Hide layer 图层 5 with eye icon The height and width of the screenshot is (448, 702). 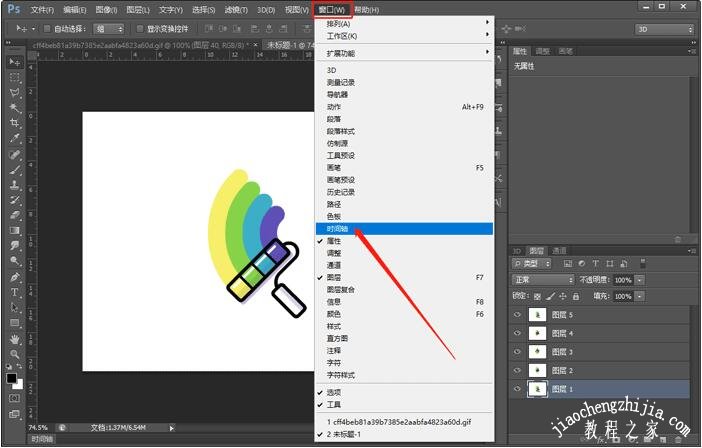pos(518,315)
